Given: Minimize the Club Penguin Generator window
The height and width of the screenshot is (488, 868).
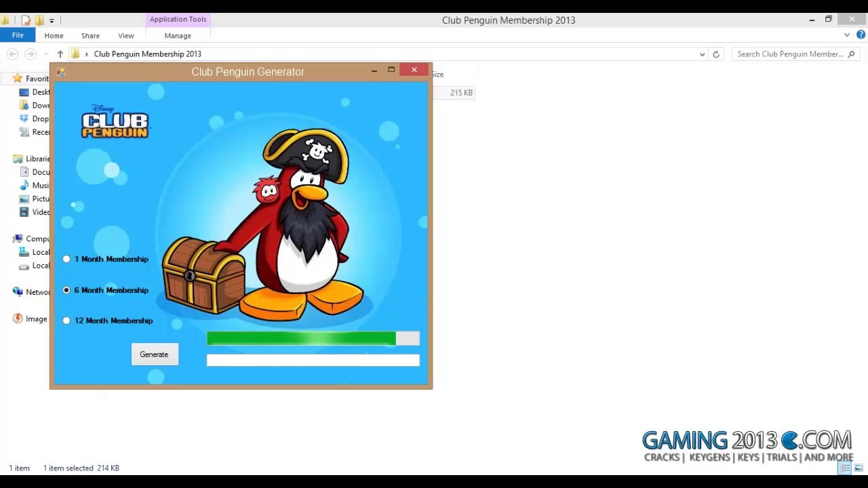Looking at the screenshot, I should coord(374,70).
